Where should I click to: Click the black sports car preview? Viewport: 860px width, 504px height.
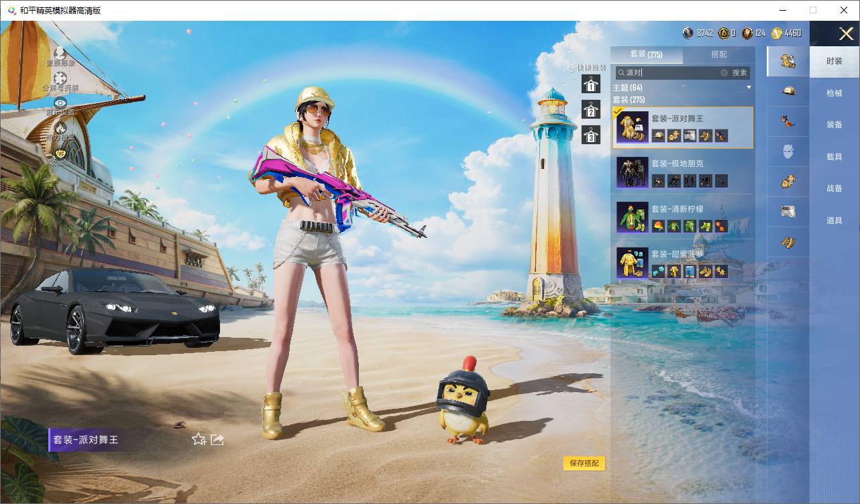115,312
